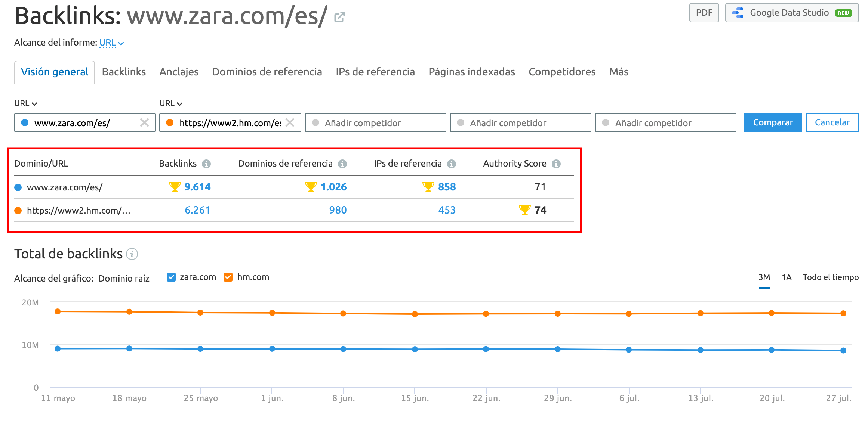Screen dimensions: 868x425
Task: Select Todo el tiempo time range
Action: pos(831,277)
